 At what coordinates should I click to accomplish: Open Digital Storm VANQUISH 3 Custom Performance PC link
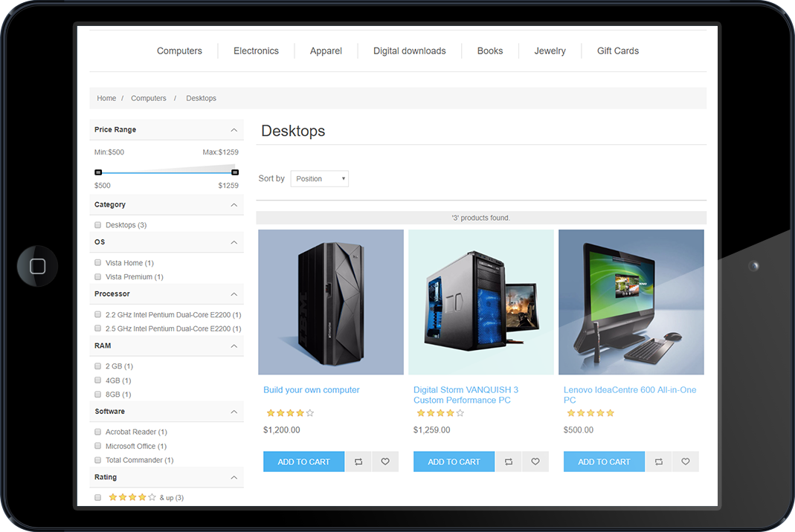[x=466, y=395]
